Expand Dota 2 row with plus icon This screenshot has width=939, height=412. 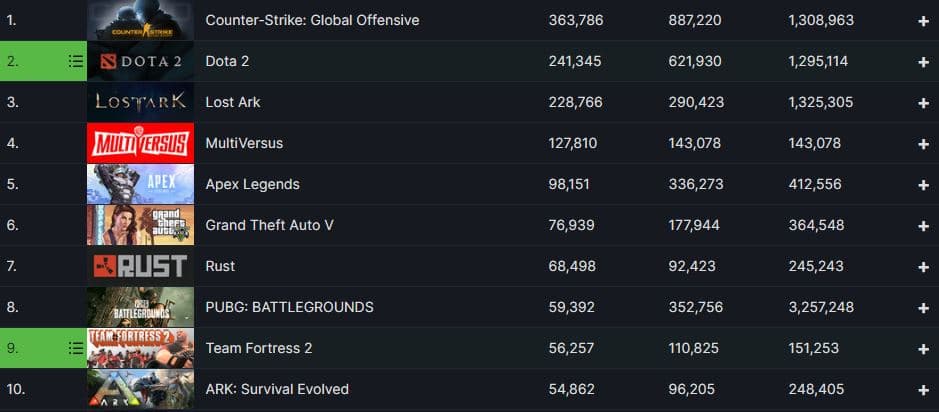click(x=923, y=61)
